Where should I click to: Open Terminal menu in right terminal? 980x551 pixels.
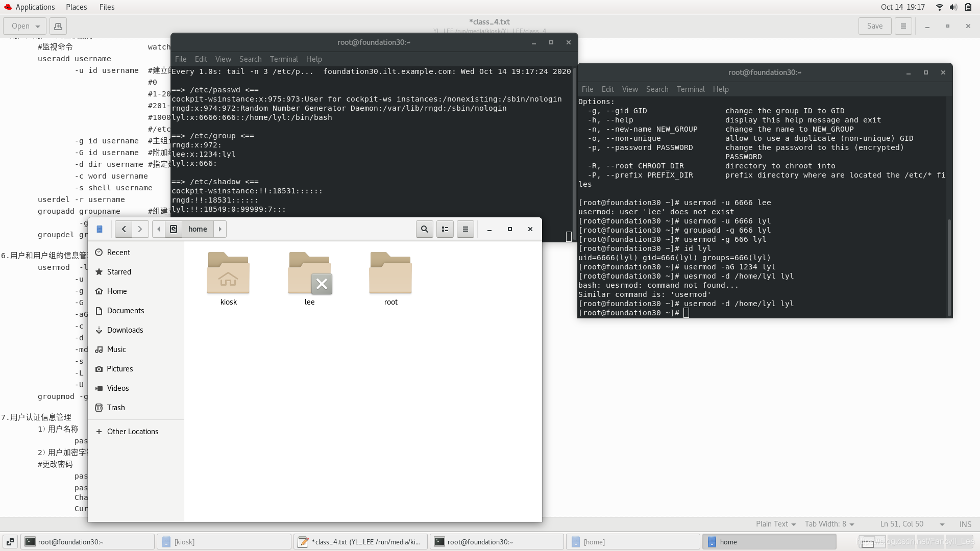tap(690, 89)
